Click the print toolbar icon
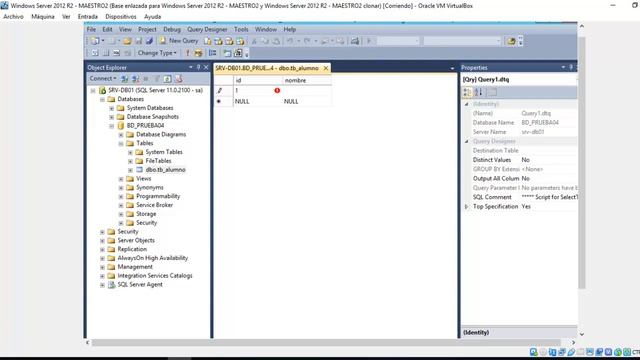The image size is (640, 360). tap(355, 41)
